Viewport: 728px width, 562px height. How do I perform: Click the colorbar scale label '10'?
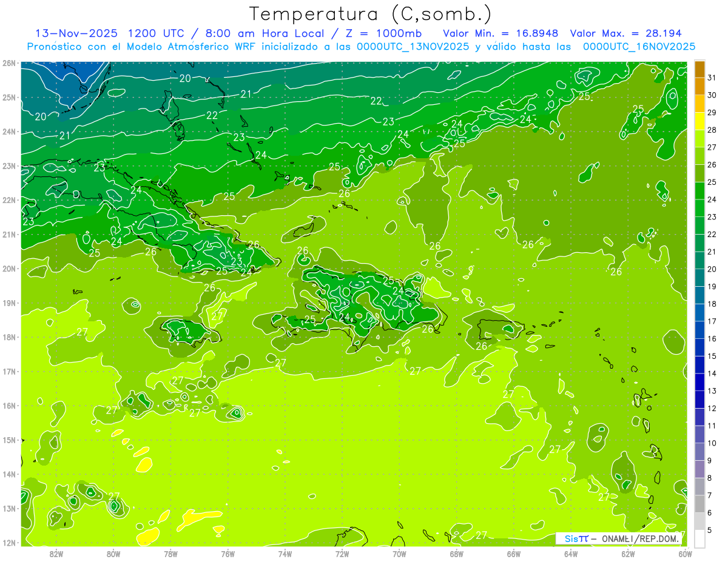tap(712, 443)
